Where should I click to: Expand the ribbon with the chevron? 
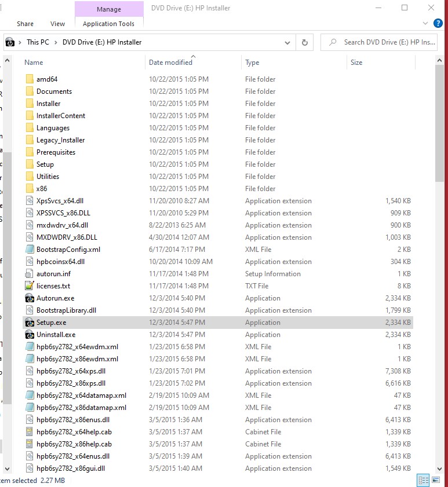pos(425,23)
